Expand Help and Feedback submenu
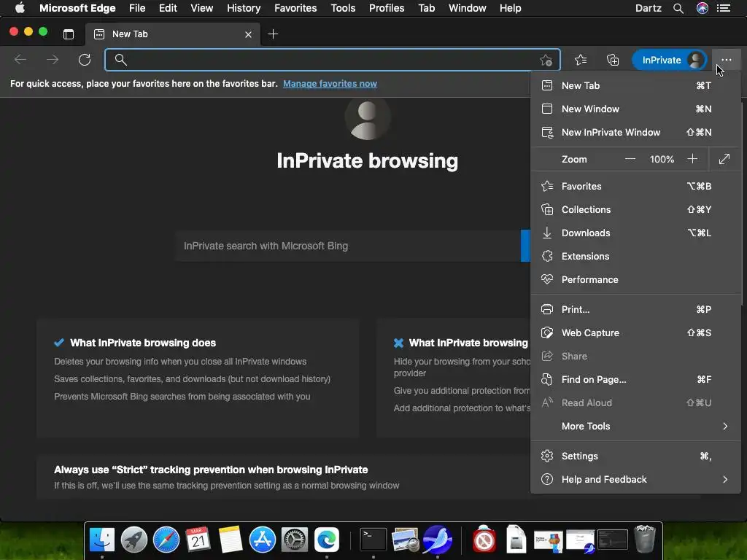This screenshot has height=560, width=747. click(x=635, y=480)
